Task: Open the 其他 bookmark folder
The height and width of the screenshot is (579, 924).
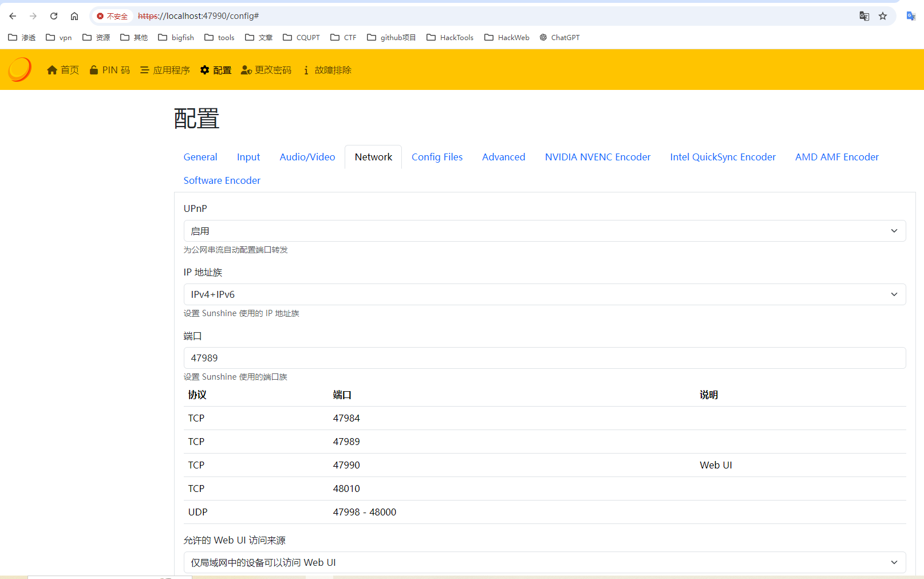Action: click(134, 37)
